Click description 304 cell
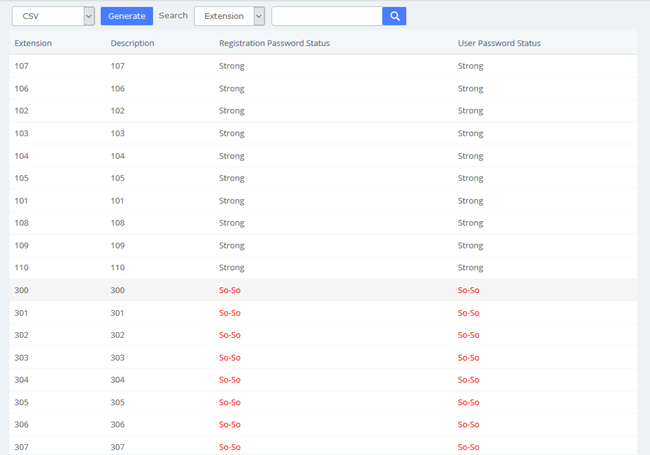 click(x=118, y=380)
